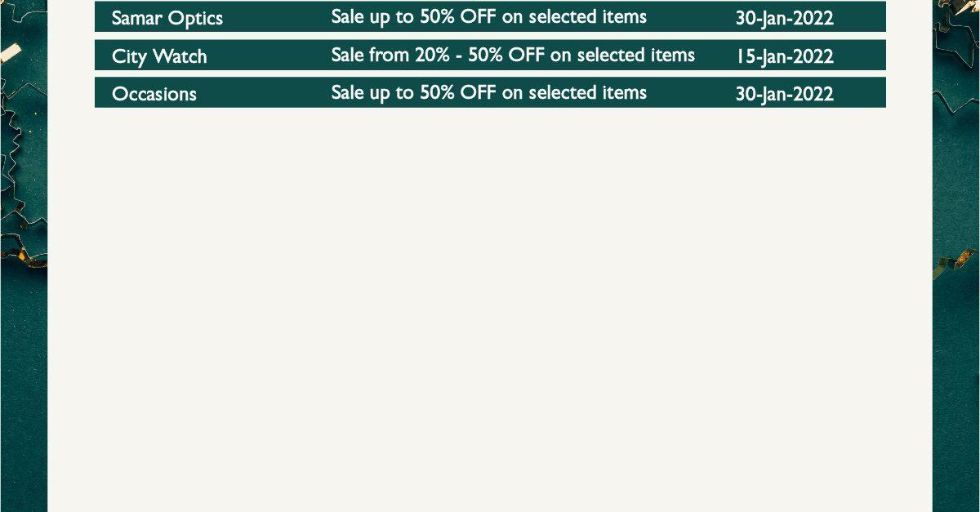Image resolution: width=980 pixels, height=512 pixels.
Task: Click the empty cream area below the table
Action: point(490,310)
